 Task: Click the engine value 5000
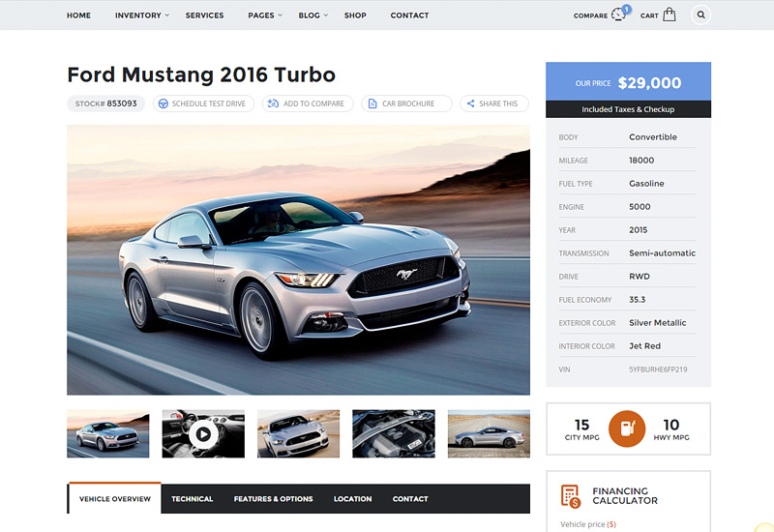click(640, 207)
